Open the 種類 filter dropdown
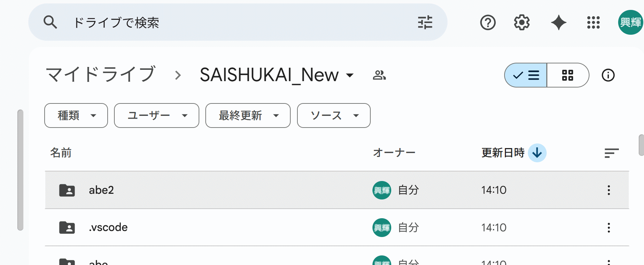644x265 pixels. (75, 115)
